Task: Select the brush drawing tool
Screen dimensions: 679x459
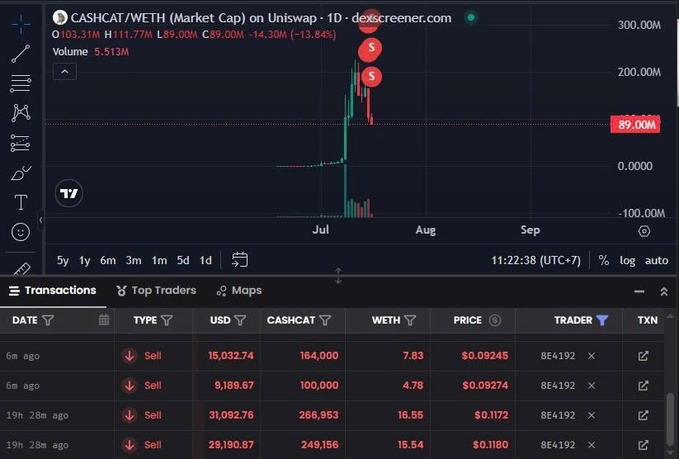Action: coord(21,173)
